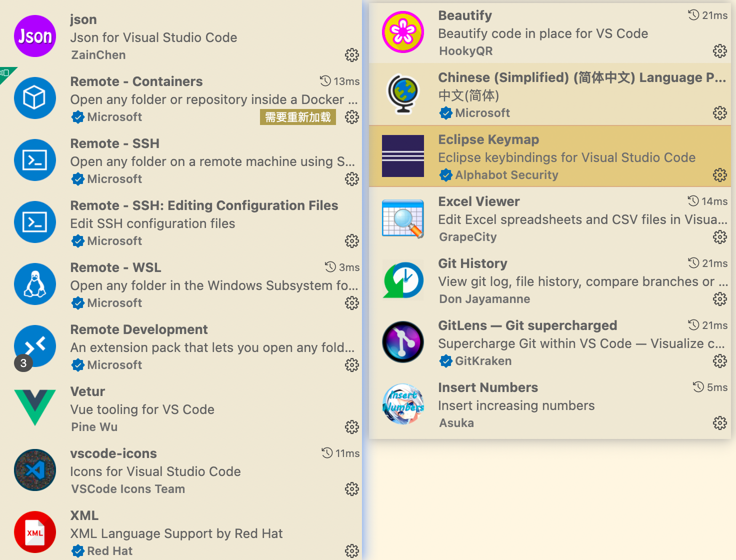The width and height of the screenshot is (736, 560).
Task: Open the manage gear for json extension
Action: click(352, 55)
